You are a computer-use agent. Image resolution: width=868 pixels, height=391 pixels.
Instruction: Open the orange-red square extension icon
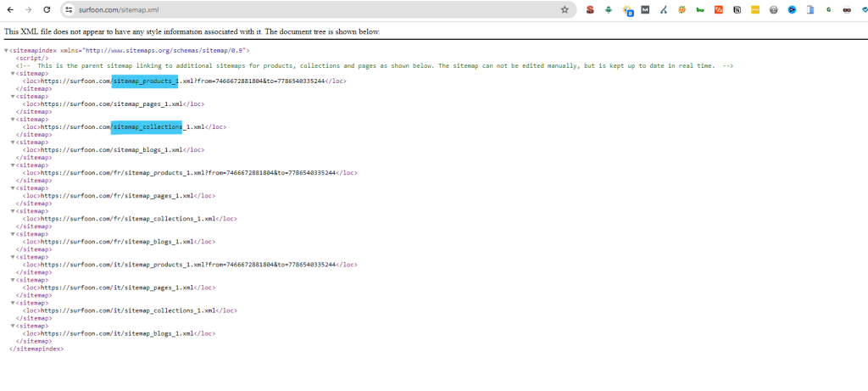[719, 10]
